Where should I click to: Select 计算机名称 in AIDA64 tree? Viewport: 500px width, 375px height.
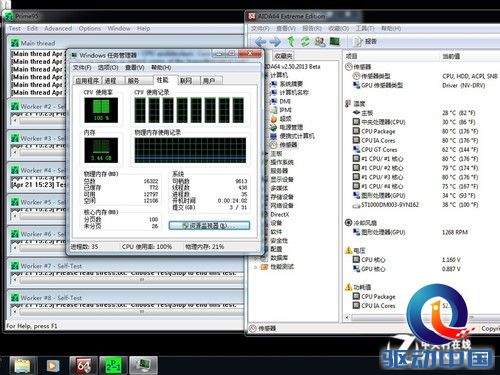pos(293,93)
